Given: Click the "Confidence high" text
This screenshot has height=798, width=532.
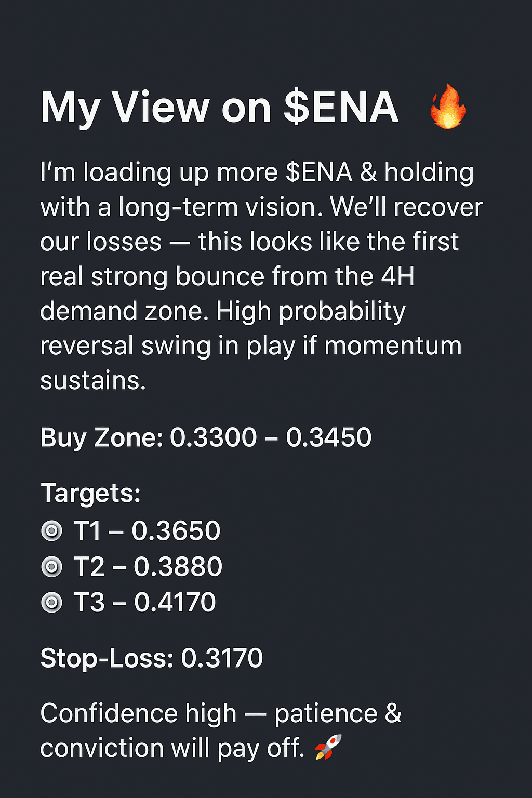Looking at the screenshot, I should (x=138, y=713).
